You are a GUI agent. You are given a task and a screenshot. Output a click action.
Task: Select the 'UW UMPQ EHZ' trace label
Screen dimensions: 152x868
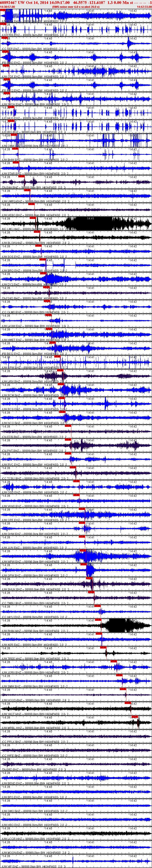click(x=35, y=201)
